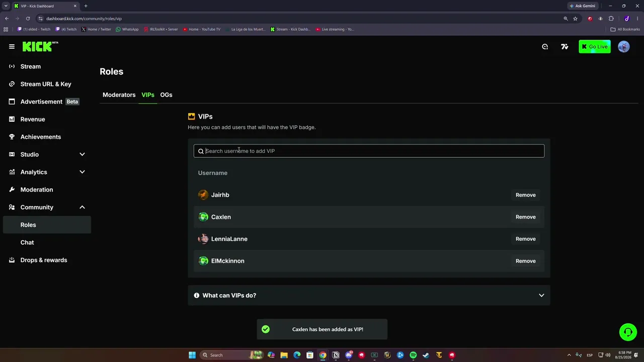
Task: Click the LenniaLanne username text
Action: (x=229, y=239)
